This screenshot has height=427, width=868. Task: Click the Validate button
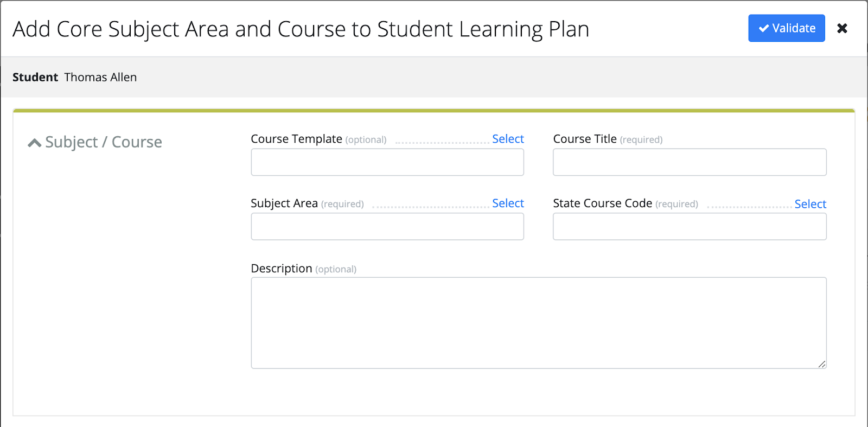pos(786,28)
